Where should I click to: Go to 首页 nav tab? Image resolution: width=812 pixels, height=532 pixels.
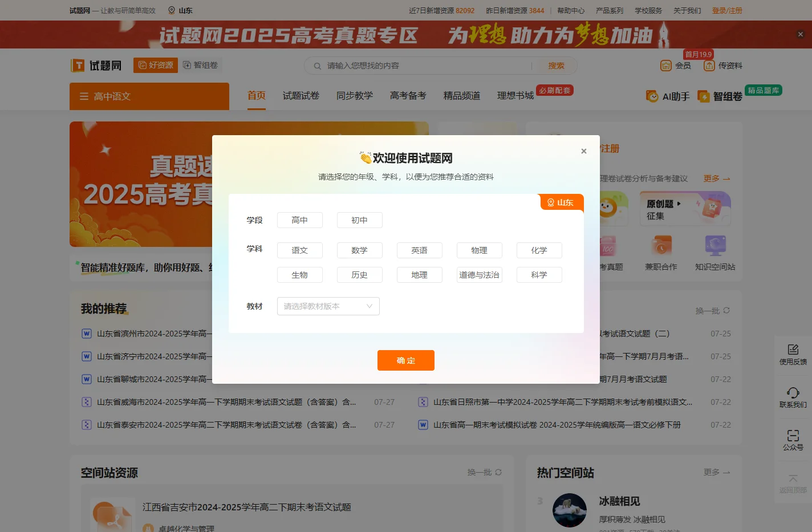[x=257, y=95]
